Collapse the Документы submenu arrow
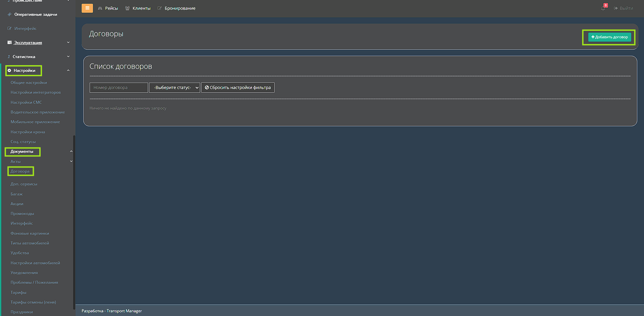Screen dimensions: 644x316 (x=71, y=151)
